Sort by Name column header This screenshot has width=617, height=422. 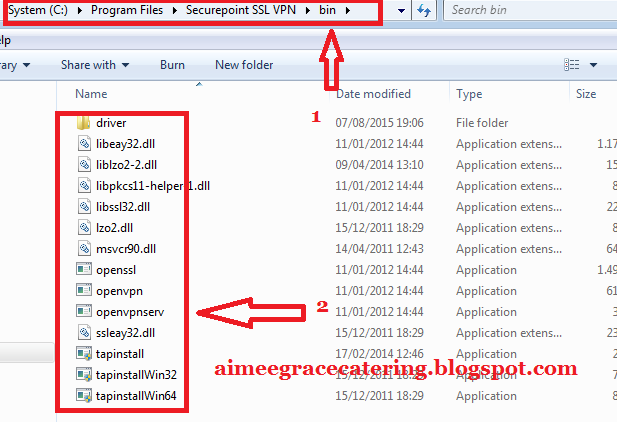tap(91, 94)
